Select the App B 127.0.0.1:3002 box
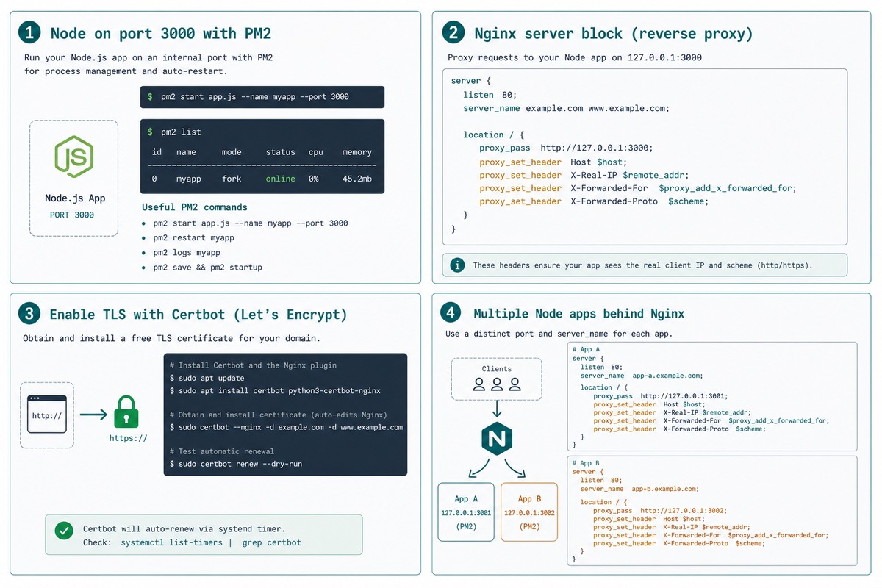The width and height of the screenshot is (882, 588). click(529, 512)
